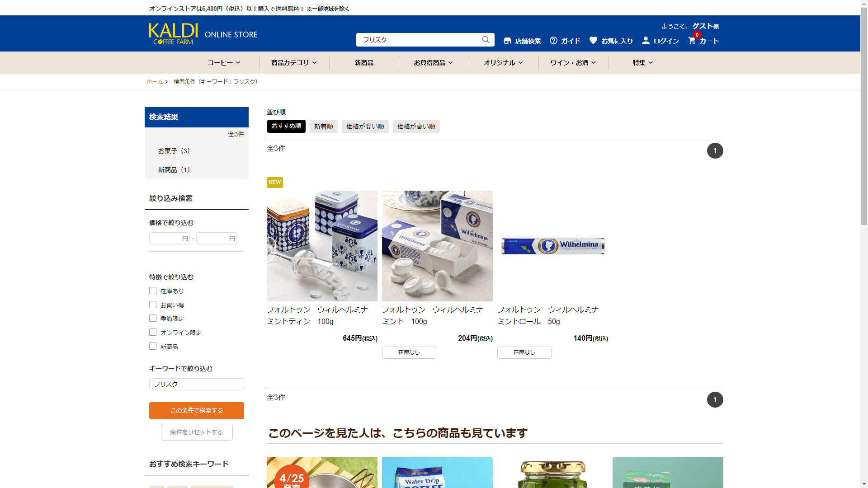Check the 在庫あり filter checkbox
This screenshot has width=868, height=488.
click(x=153, y=291)
